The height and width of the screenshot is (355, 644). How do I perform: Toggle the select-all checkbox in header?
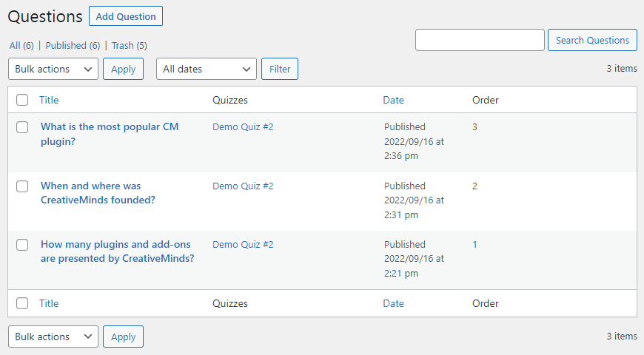point(22,100)
